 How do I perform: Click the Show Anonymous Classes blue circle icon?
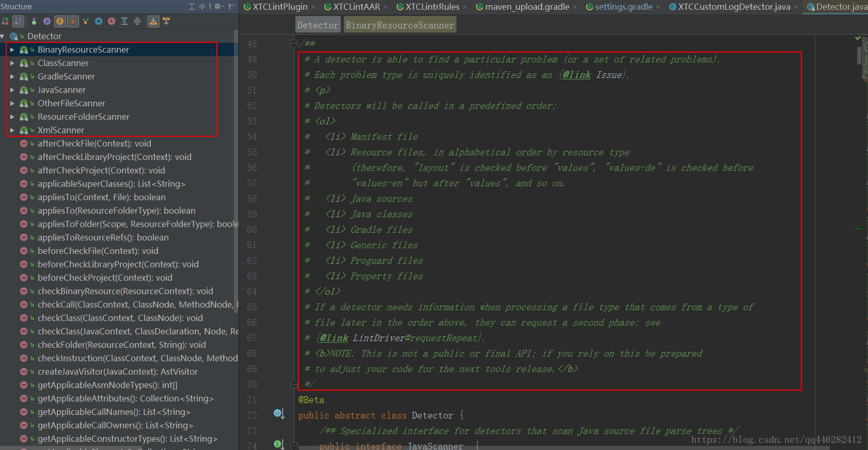coord(98,21)
